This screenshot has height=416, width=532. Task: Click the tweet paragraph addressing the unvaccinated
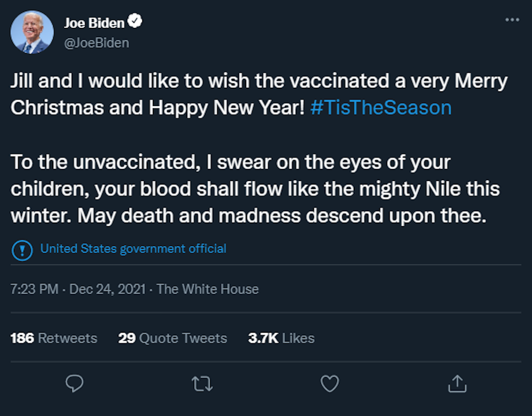tap(254, 189)
